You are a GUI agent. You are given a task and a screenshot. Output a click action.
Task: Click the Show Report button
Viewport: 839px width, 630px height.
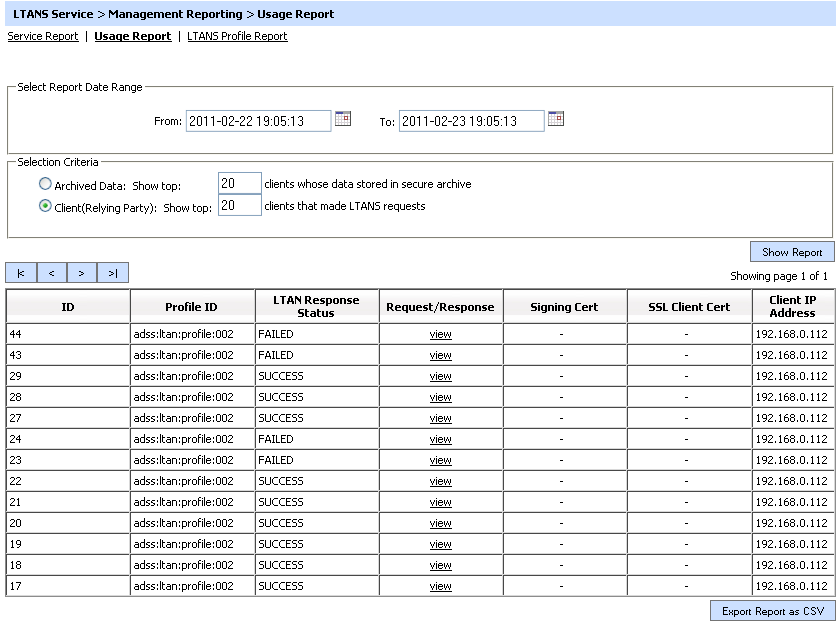[792, 252]
